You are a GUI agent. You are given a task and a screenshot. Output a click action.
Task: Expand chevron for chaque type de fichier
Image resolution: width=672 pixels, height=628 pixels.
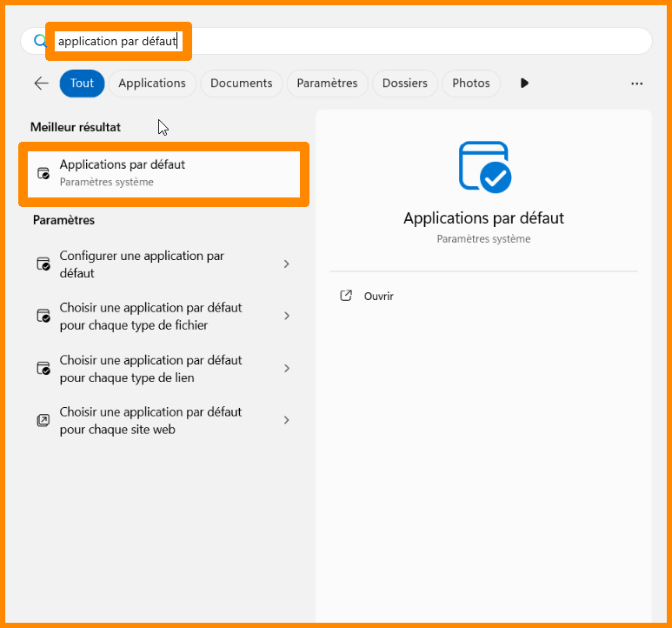tap(287, 317)
